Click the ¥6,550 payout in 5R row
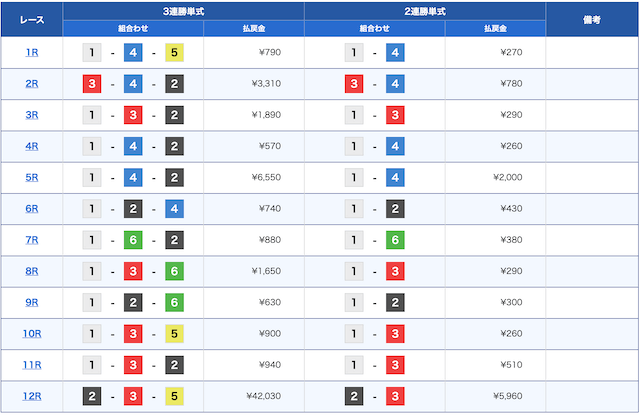The image size is (640, 415). (266, 177)
